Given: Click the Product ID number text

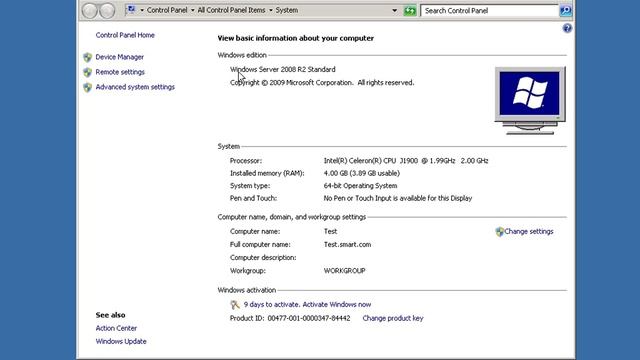Looking at the screenshot, I should [309, 318].
